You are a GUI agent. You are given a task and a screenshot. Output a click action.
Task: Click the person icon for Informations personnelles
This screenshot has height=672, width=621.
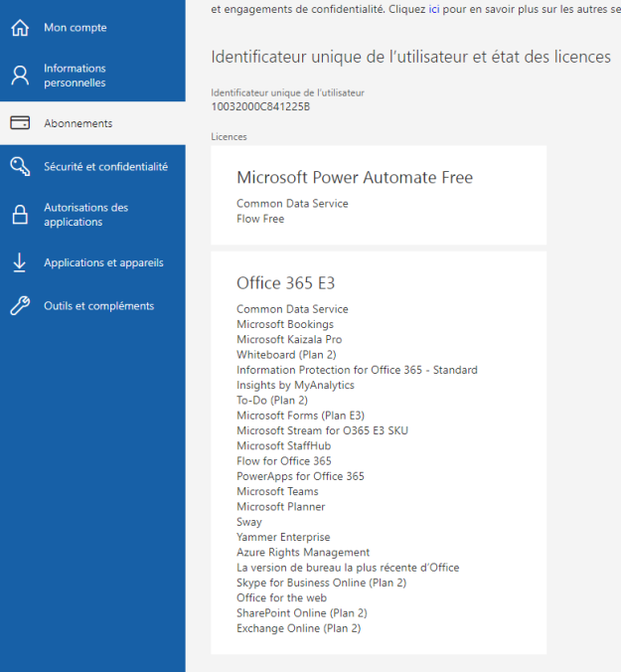click(20, 76)
